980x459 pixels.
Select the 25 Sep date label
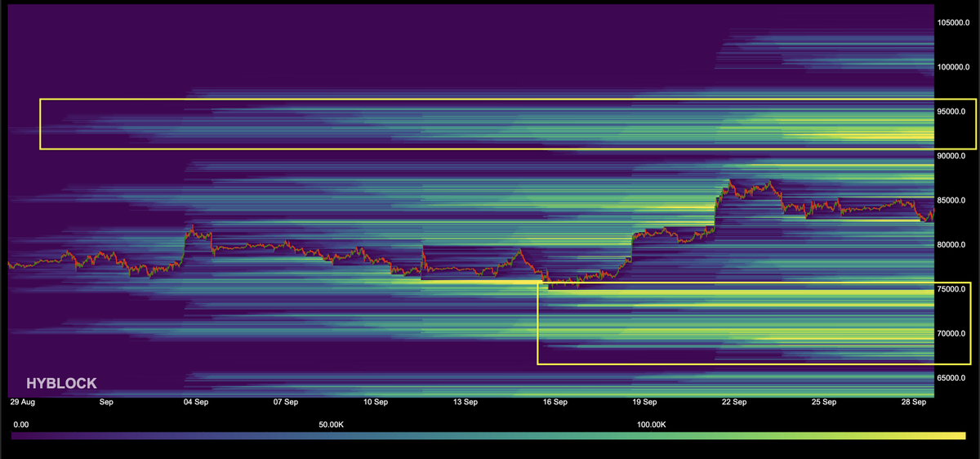point(824,403)
